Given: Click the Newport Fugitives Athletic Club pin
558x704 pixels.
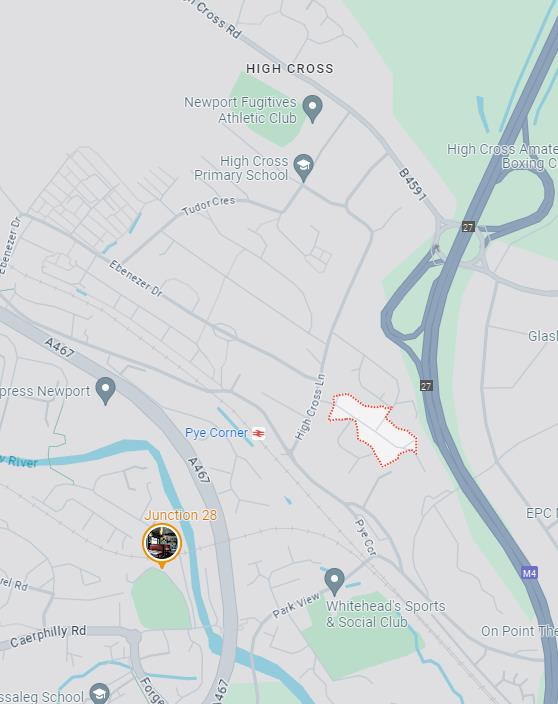Looking at the screenshot, I should click(312, 109).
